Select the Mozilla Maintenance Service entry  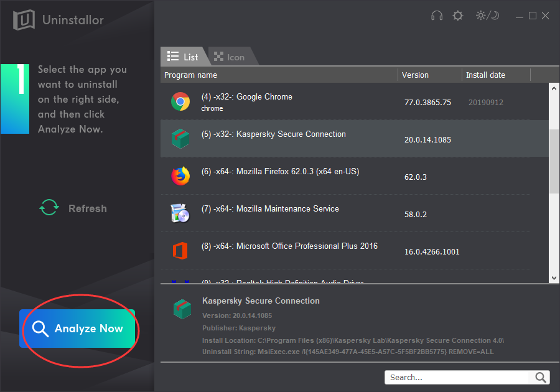[x=354, y=213]
